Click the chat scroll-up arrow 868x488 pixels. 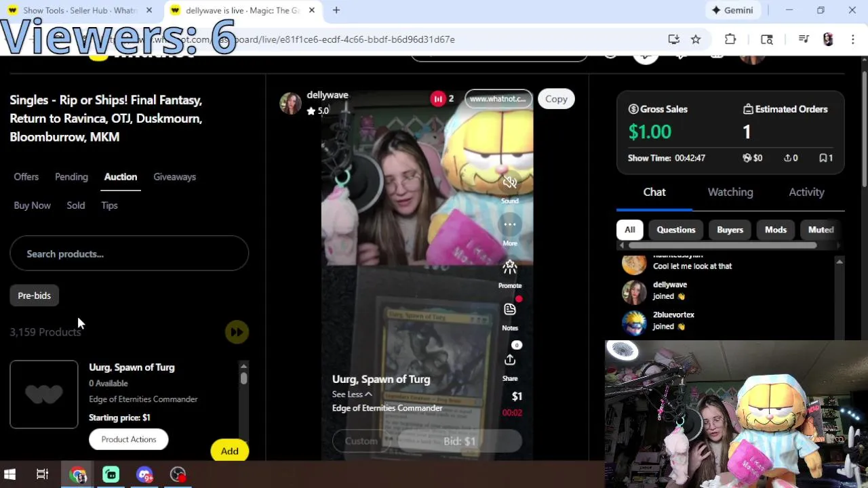(x=840, y=262)
